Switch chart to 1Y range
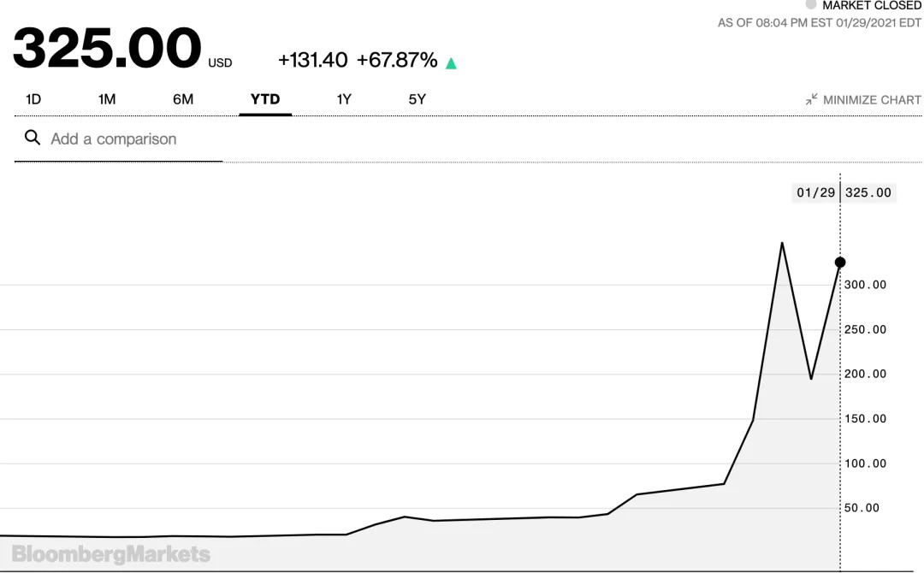 tap(344, 99)
